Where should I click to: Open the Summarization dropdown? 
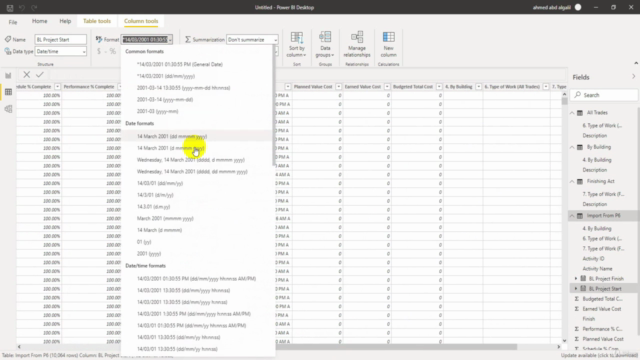[252, 40]
